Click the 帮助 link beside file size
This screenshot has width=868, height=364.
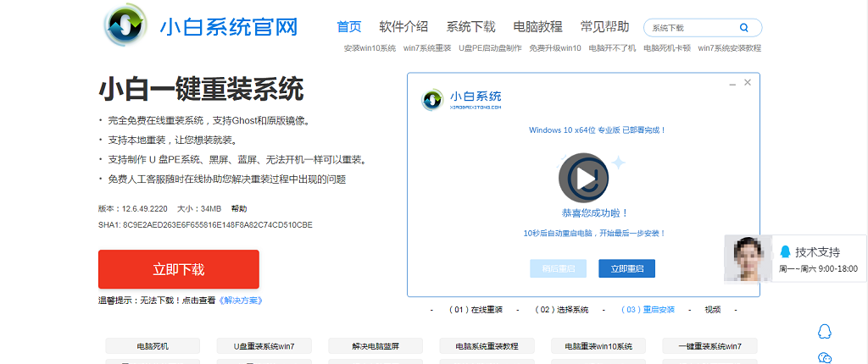[239, 208]
